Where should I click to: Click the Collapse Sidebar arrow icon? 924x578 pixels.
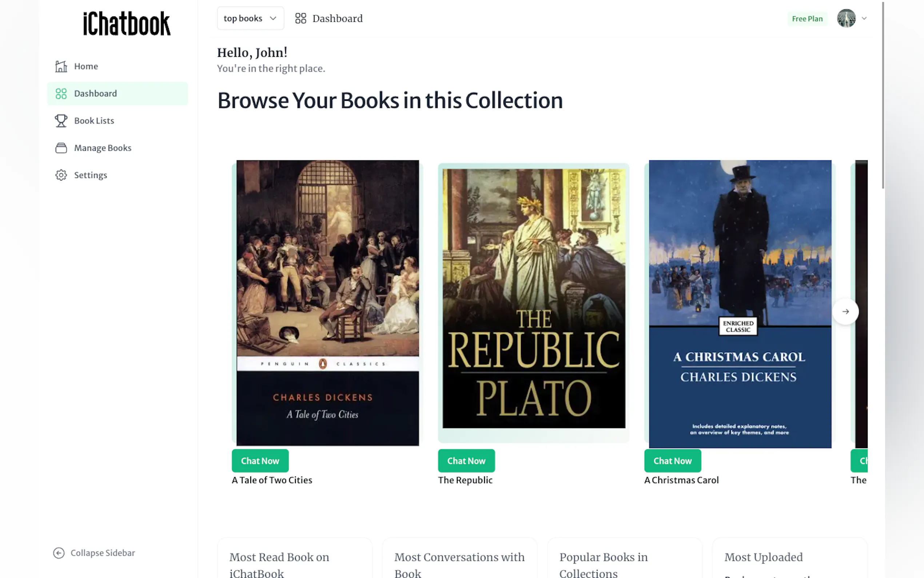coord(59,553)
